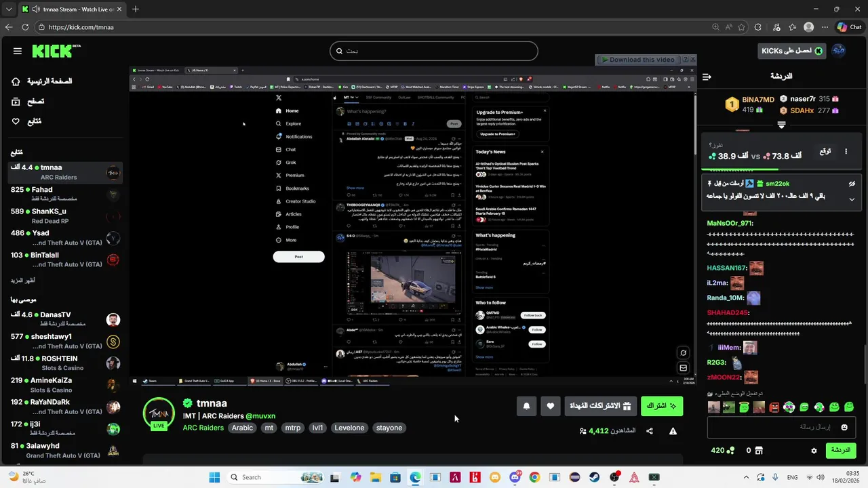The width and height of the screenshot is (868, 488).
Task: Expand the gift leaderboard arrow
Action: pos(781,125)
